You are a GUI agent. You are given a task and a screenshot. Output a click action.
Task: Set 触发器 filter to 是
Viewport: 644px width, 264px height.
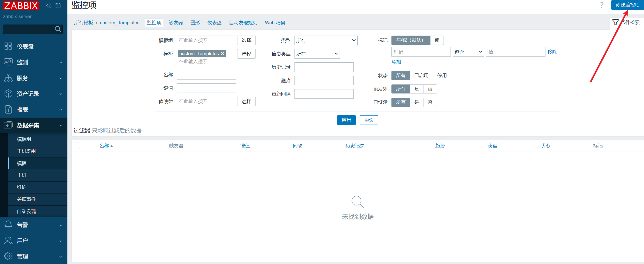pos(416,89)
